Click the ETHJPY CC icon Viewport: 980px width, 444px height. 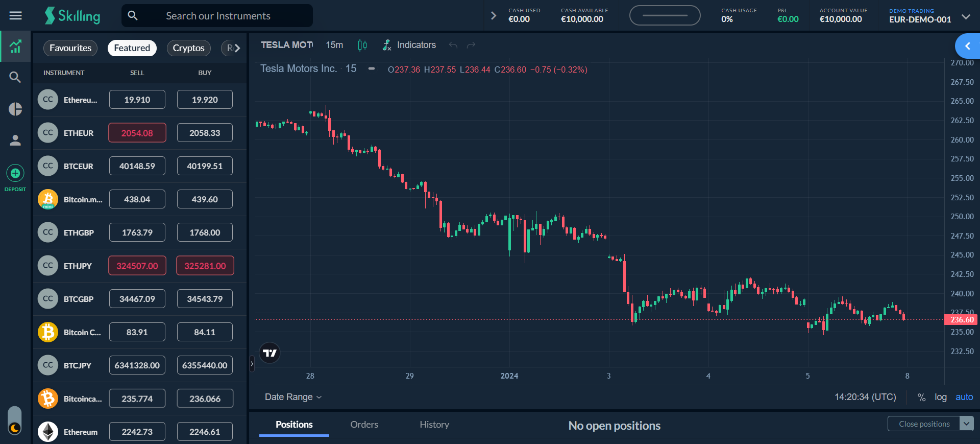(48, 266)
